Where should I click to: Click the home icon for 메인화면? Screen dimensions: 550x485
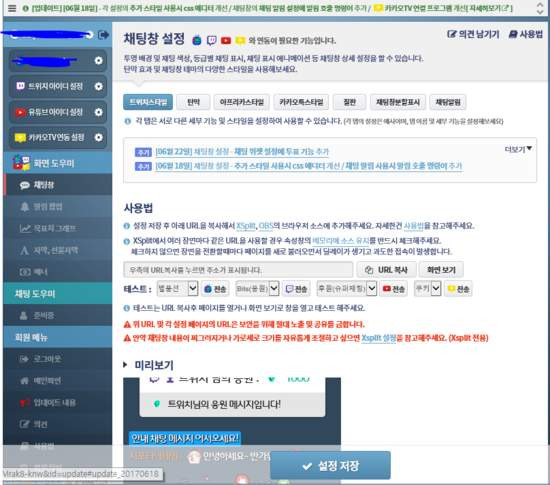click(x=24, y=381)
